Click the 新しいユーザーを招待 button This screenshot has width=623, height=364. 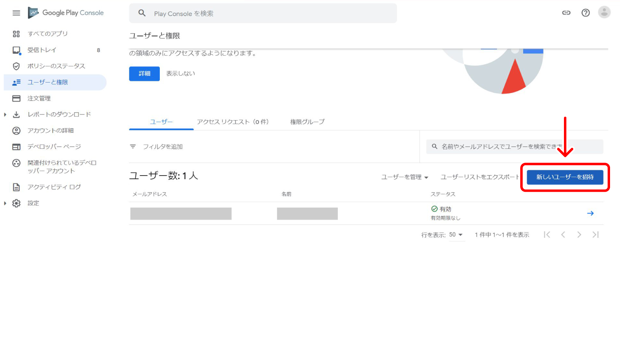565,177
